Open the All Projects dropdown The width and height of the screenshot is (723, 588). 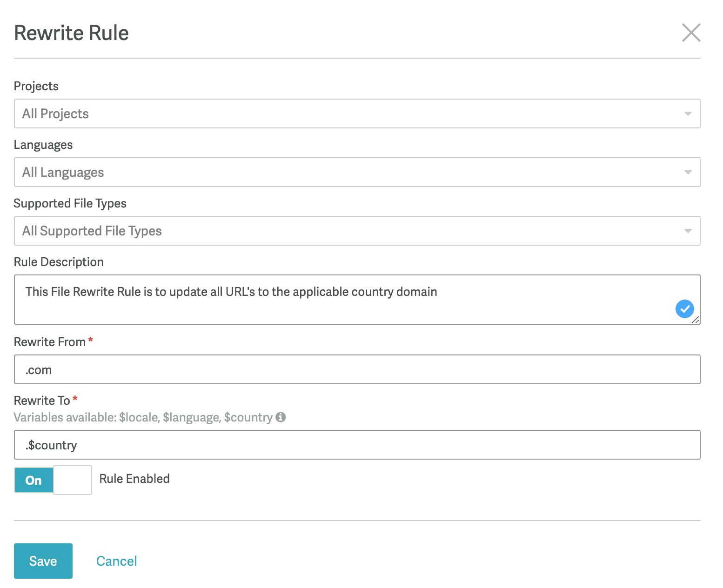pos(357,114)
